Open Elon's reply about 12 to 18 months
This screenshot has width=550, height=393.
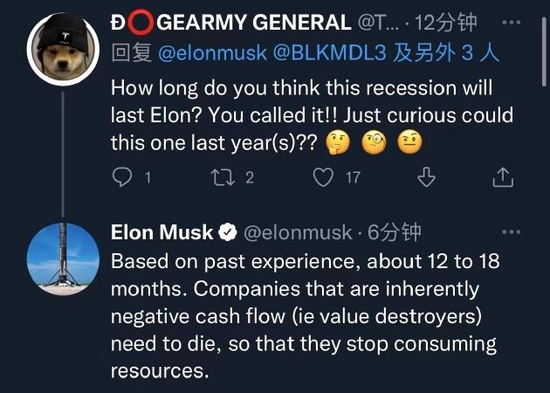point(305,316)
